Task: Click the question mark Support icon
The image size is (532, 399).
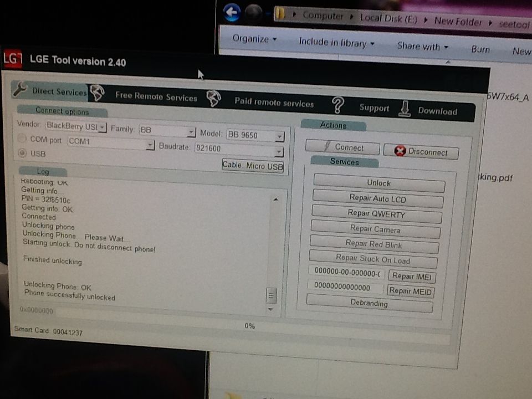Action: pos(337,105)
